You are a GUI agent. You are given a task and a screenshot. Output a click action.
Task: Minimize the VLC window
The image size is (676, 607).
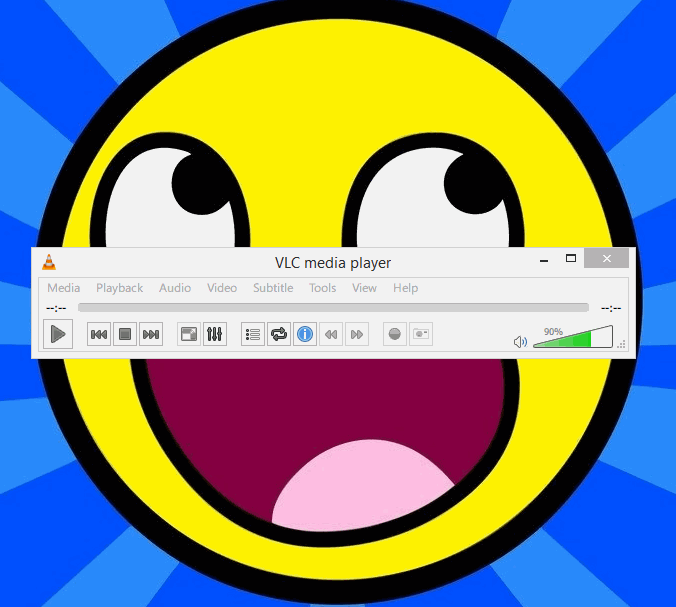click(x=544, y=259)
